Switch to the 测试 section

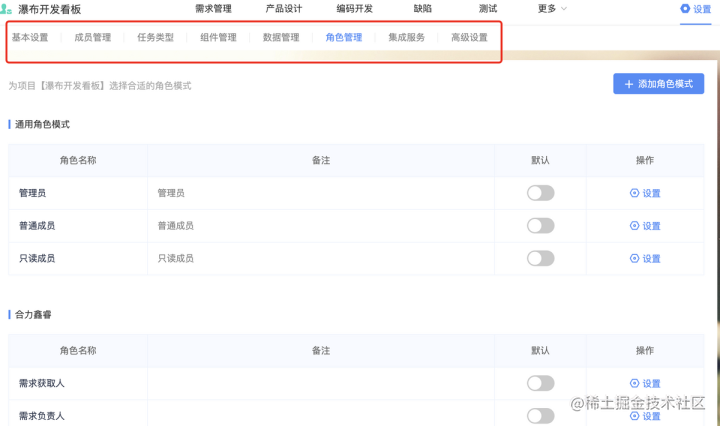tap(488, 9)
